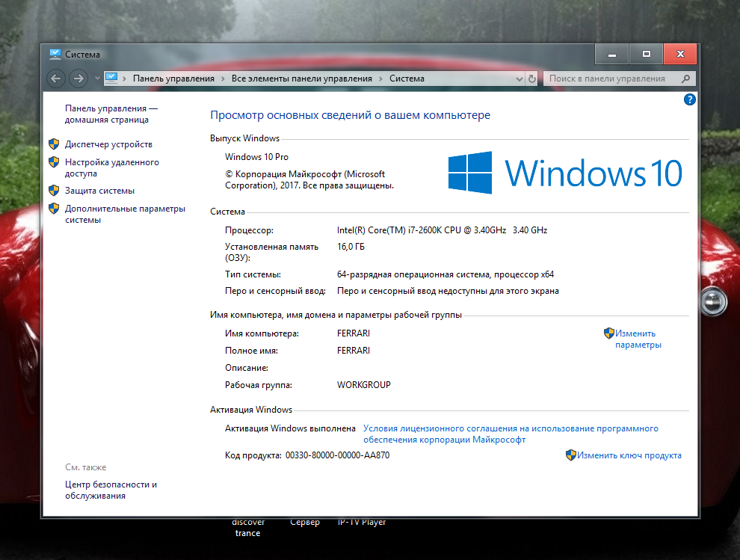Minimize the Система window

pos(611,55)
